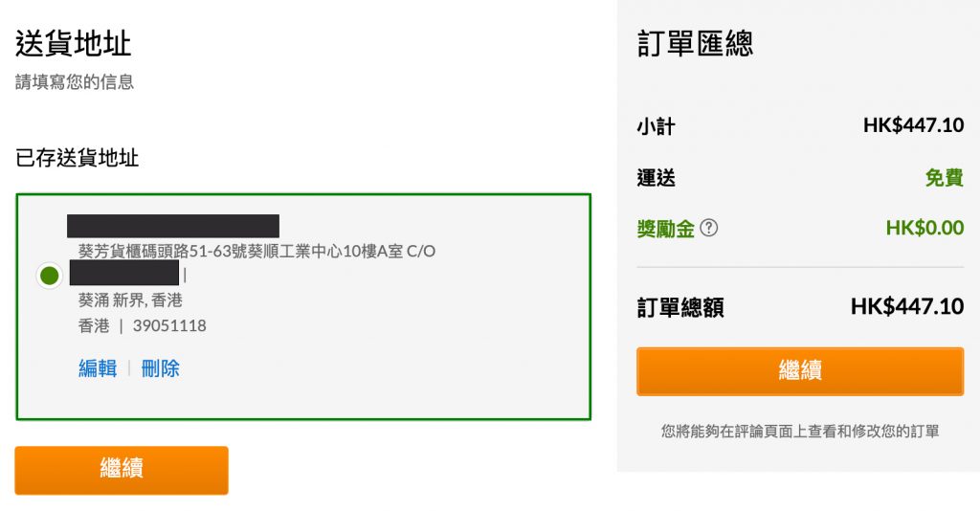
Task: Click the green 免費 shipping value
Action: point(944,177)
